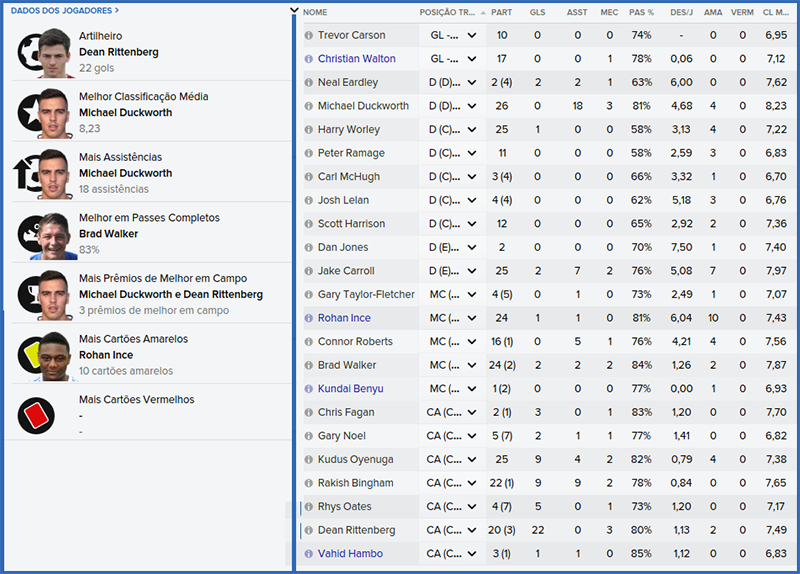Click the Kundai Benyu name link
800x574 pixels.
pyautogui.click(x=350, y=389)
